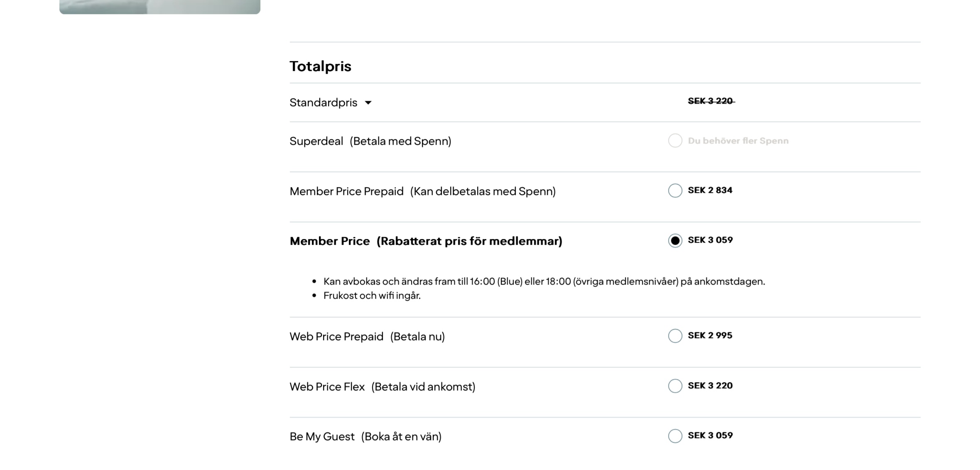Click the Member Price Prepaid option label

[422, 191]
